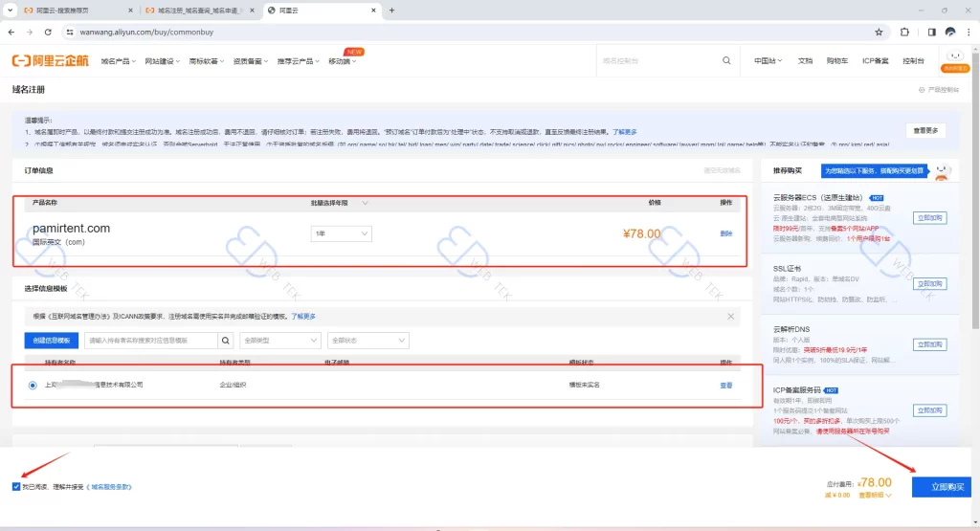The width and height of the screenshot is (980, 531).
Task: Focus the header 域名控制台 search box
Action: pyautogui.click(x=659, y=61)
